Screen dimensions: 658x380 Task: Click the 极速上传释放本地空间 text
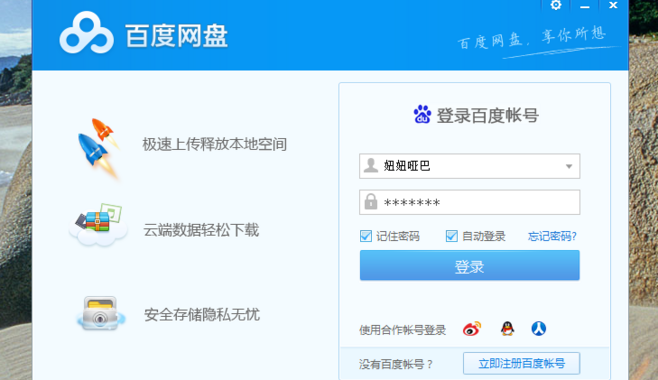click(x=214, y=144)
